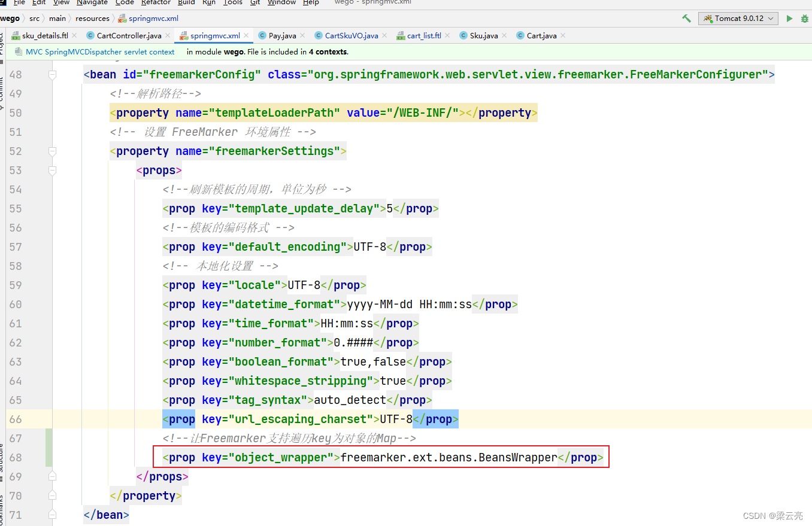
Task: Open the MVC SpringMVCDispatcher servlet context link
Action: click(x=100, y=52)
